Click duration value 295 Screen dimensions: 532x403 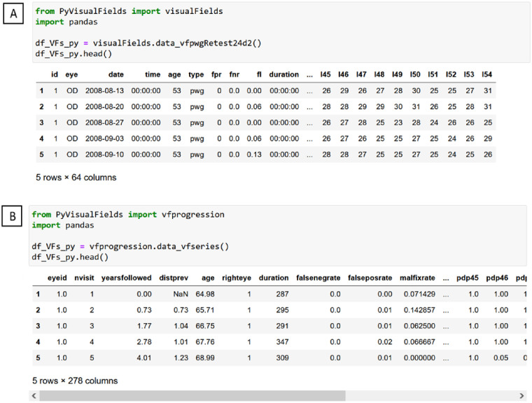coord(282,310)
